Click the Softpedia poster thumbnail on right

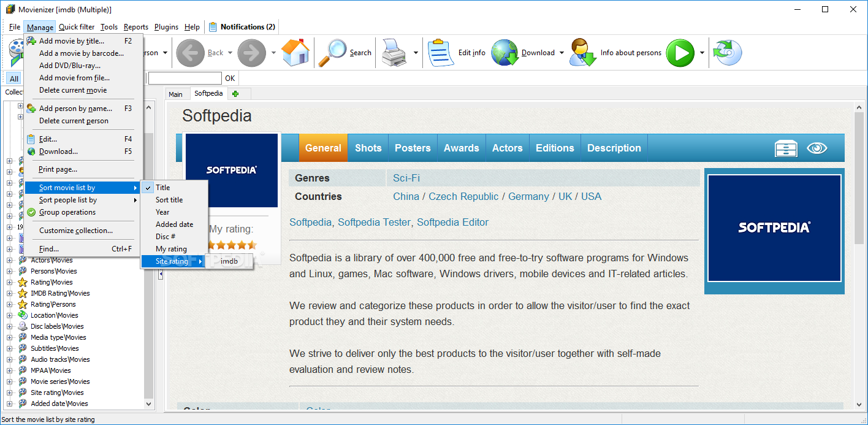pos(774,228)
